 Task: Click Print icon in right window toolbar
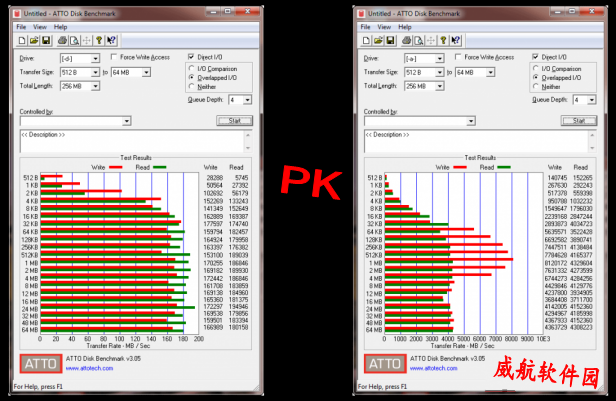(x=407, y=40)
